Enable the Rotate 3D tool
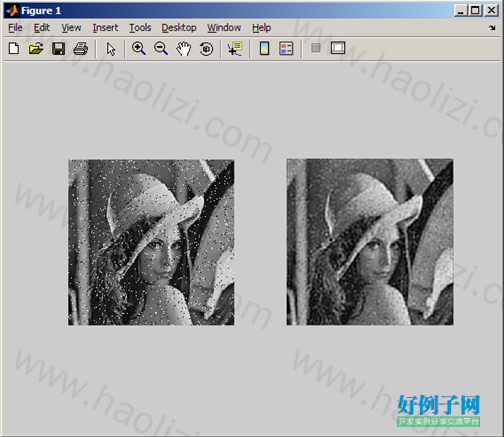 point(206,49)
